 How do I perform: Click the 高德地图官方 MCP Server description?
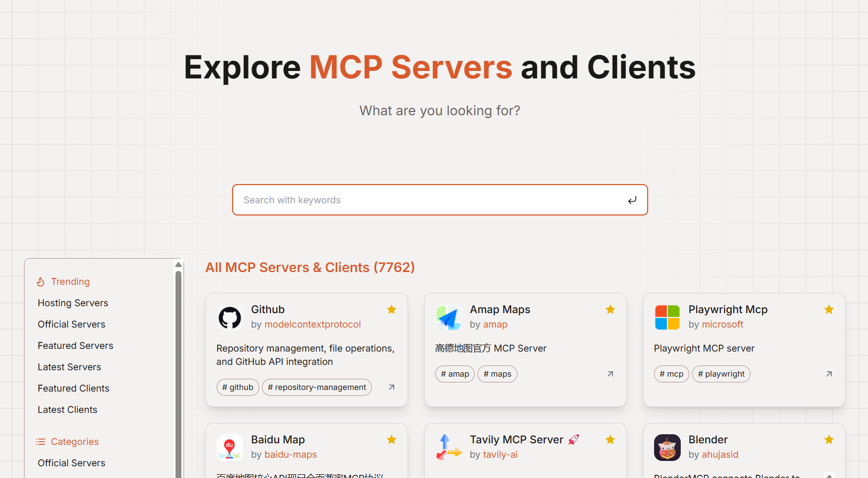491,348
